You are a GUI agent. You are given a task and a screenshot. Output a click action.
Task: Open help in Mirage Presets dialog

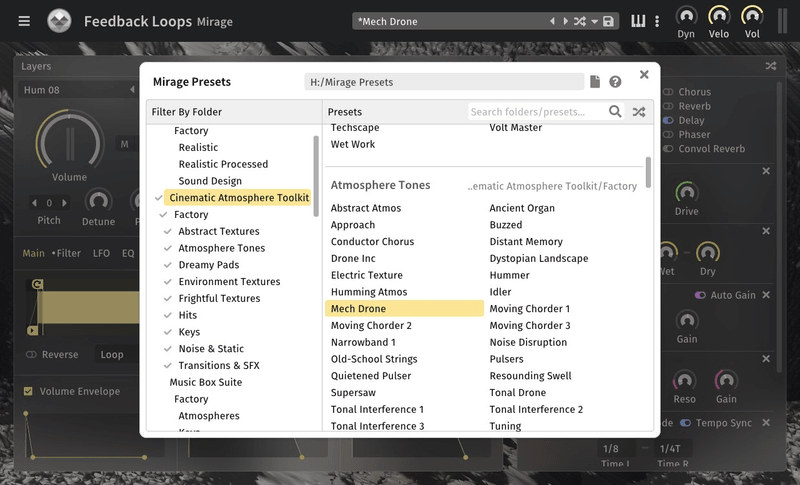point(615,82)
